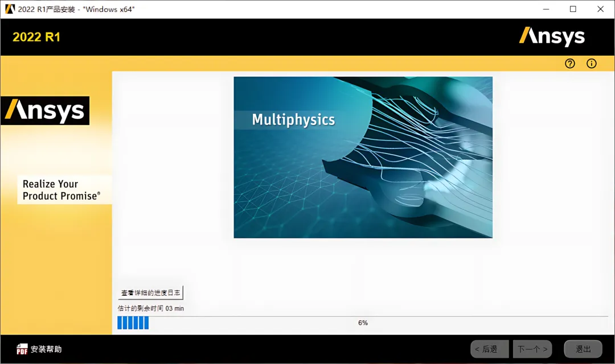
Task: Click the PDF icon beside 安装帮助
Action: point(22,349)
